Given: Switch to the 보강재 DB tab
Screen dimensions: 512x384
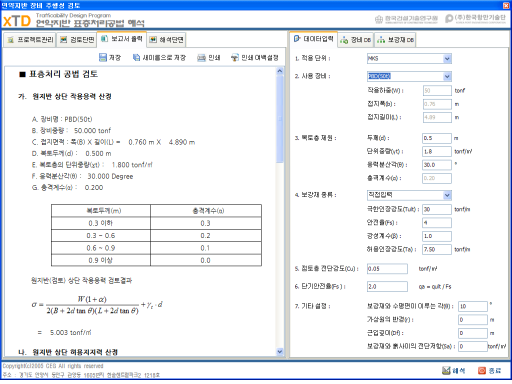Looking at the screenshot, I should [x=395, y=40].
